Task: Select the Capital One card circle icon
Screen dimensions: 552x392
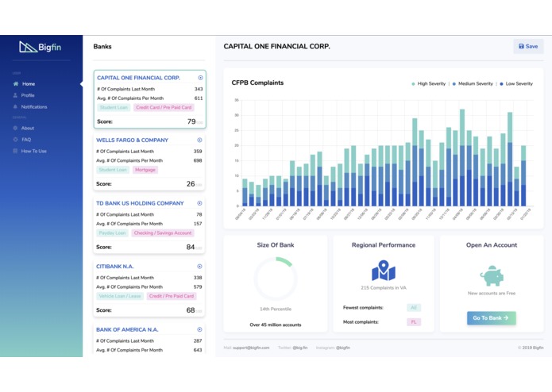Action: pyautogui.click(x=200, y=78)
